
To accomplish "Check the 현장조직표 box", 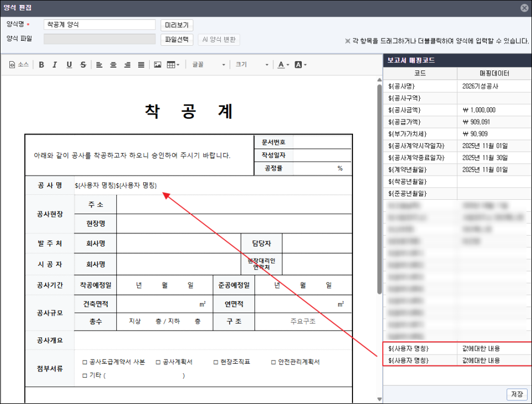I will pyautogui.click(x=216, y=362).
